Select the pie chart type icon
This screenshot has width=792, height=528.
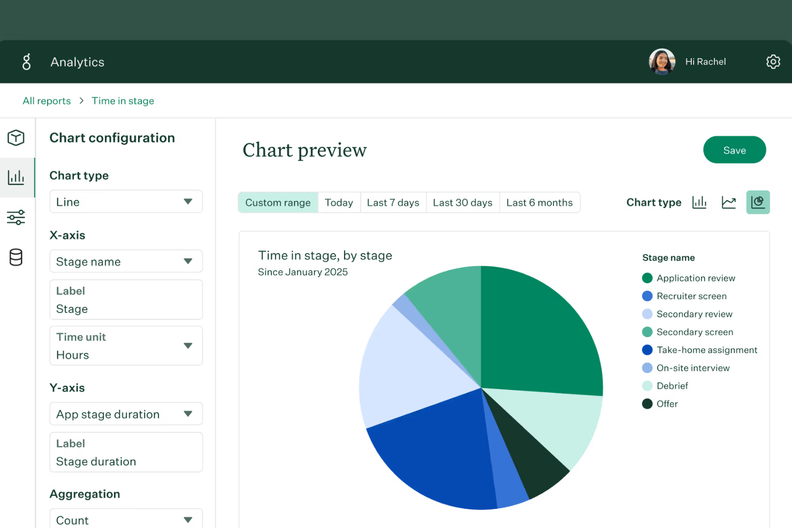point(758,203)
